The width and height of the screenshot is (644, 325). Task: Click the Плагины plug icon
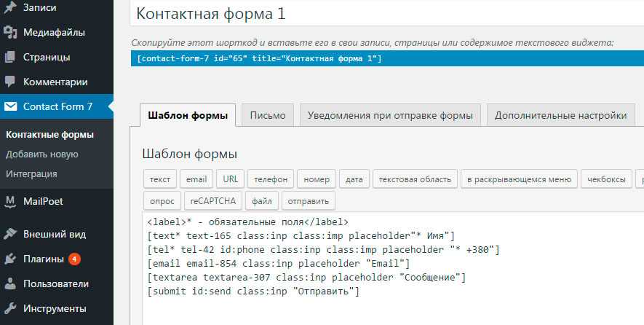tap(10, 259)
